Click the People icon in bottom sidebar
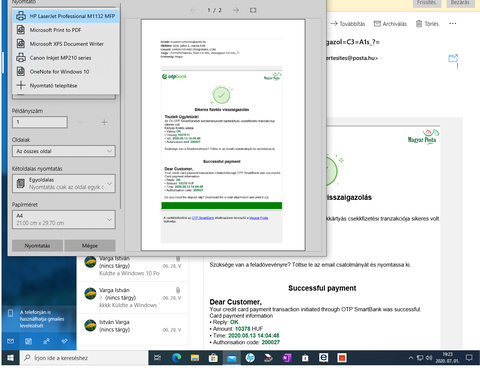The image size is (480, 384). (46, 341)
